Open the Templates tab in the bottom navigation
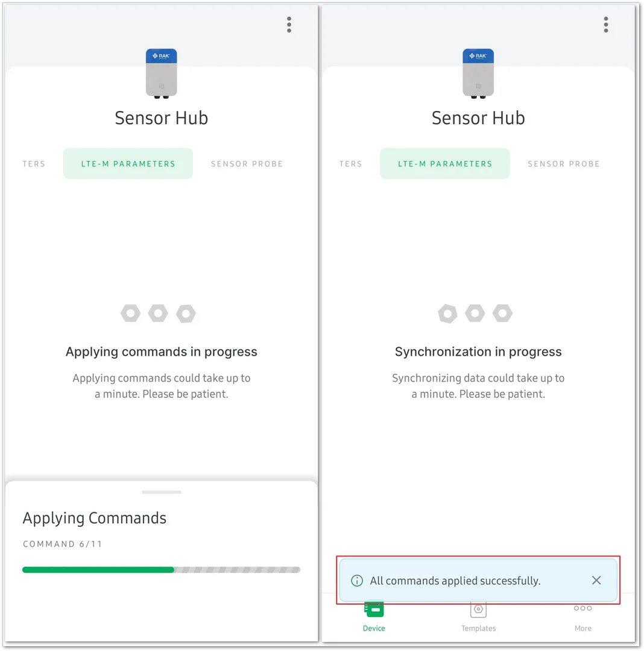The image size is (644, 651). coord(478,618)
